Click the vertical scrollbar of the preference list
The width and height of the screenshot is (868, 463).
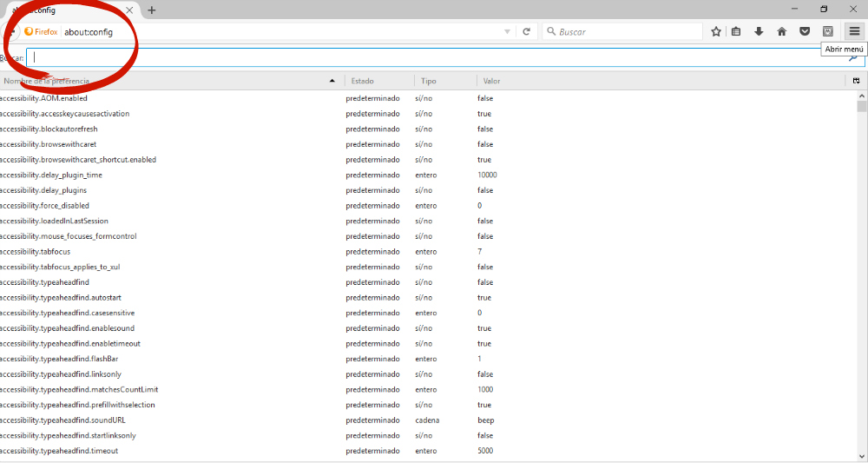coord(861,261)
